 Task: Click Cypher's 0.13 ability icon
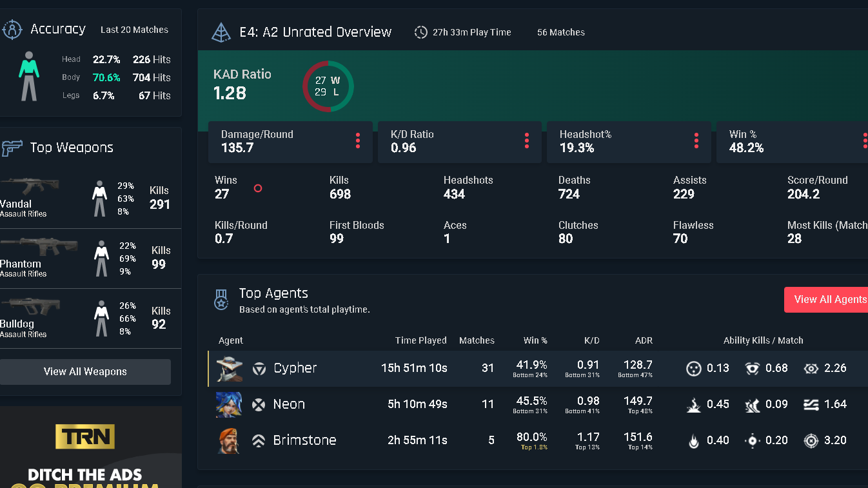693,369
